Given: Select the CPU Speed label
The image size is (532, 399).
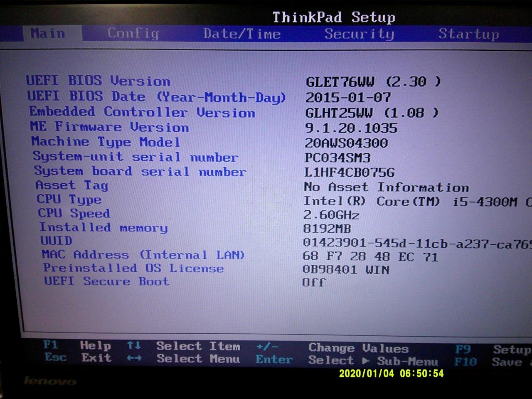Looking at the screenshot, I should [74, 213].
